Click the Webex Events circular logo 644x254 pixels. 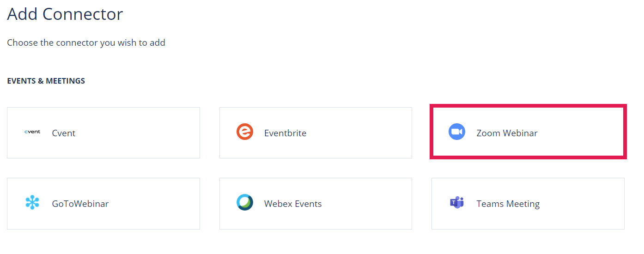[245, 203]
